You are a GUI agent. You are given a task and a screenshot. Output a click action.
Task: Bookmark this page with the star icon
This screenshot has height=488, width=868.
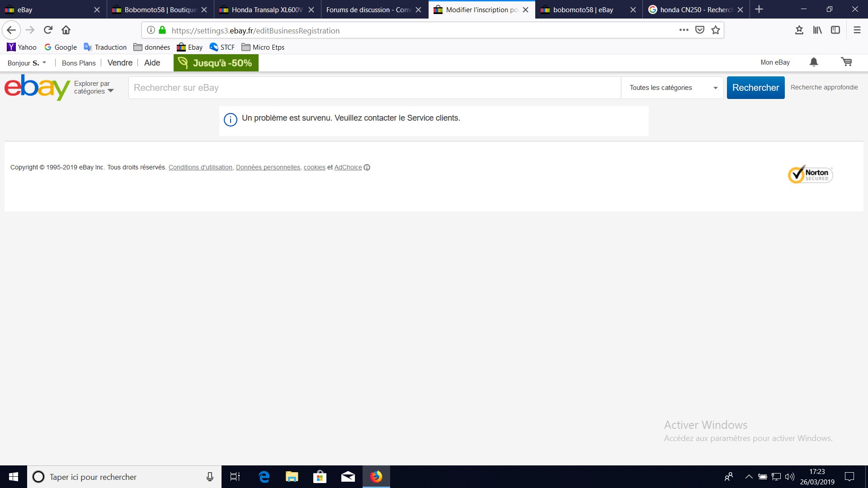(716, 30)
